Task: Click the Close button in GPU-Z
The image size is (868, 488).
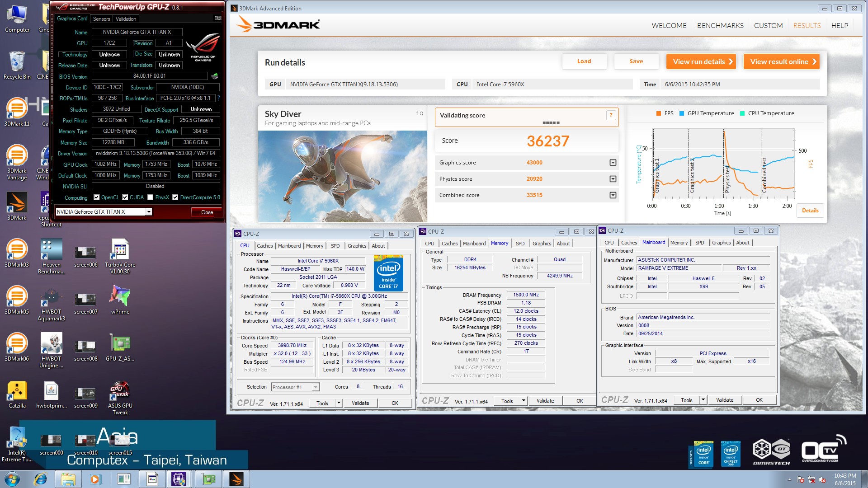Action: tap(207, 212)
